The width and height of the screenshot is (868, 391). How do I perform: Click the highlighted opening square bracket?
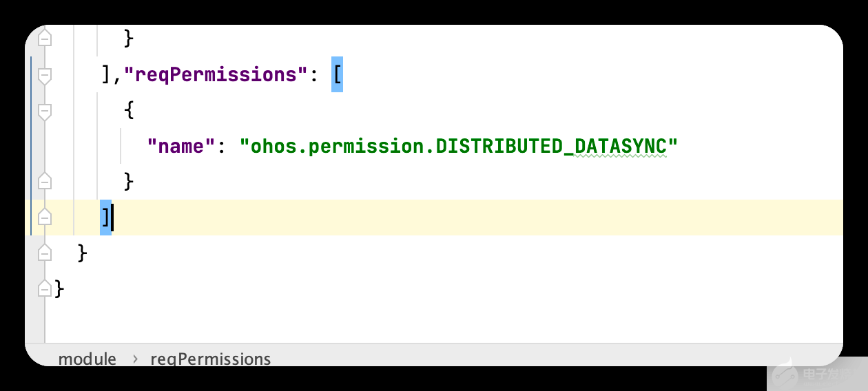(x=337, y=75)
